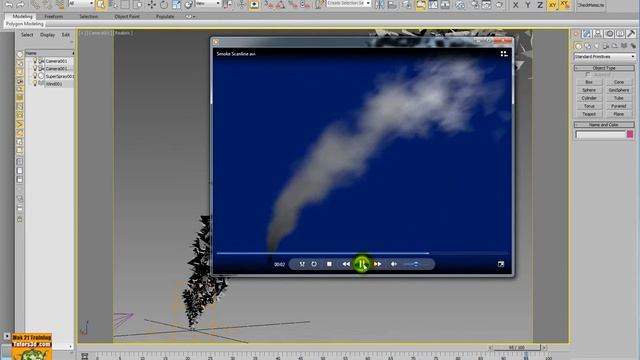The width and height of the screenshot is (640, 360).
Task: Toggle visibility bulb for SuperSpray001
Action: click(x=35, y=76)
